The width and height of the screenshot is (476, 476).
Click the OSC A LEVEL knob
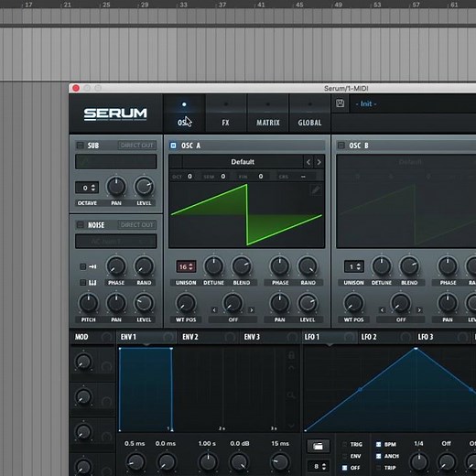(x=308, y=303)
